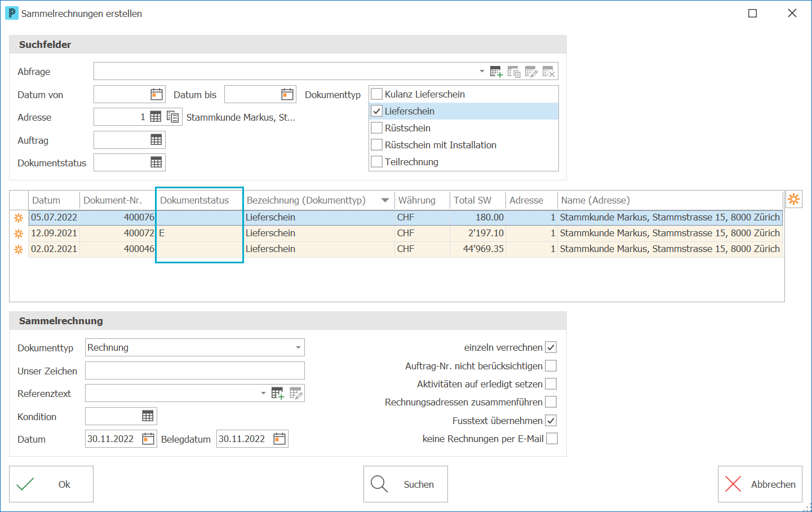
Task: Cancel with the Abbrechen button
Action: click(x=760, y=484)
